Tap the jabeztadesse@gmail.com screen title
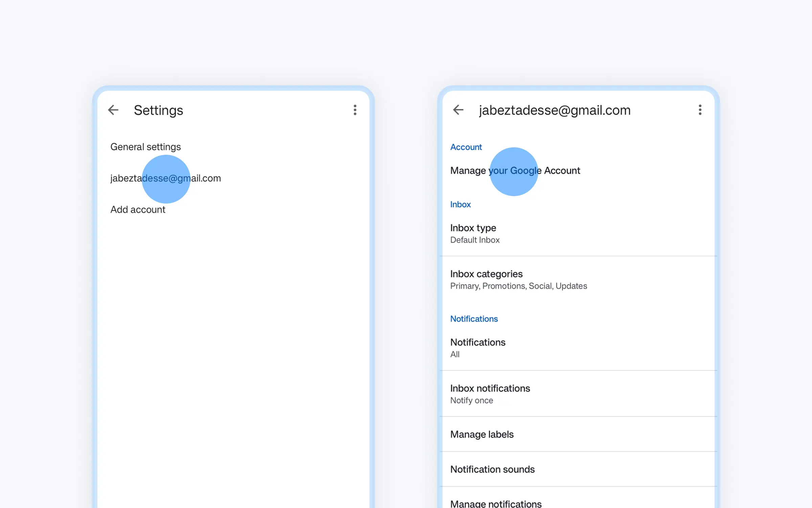Image resolution: width=812 pixels, height=508 pixels. click(x=555, y=110)
